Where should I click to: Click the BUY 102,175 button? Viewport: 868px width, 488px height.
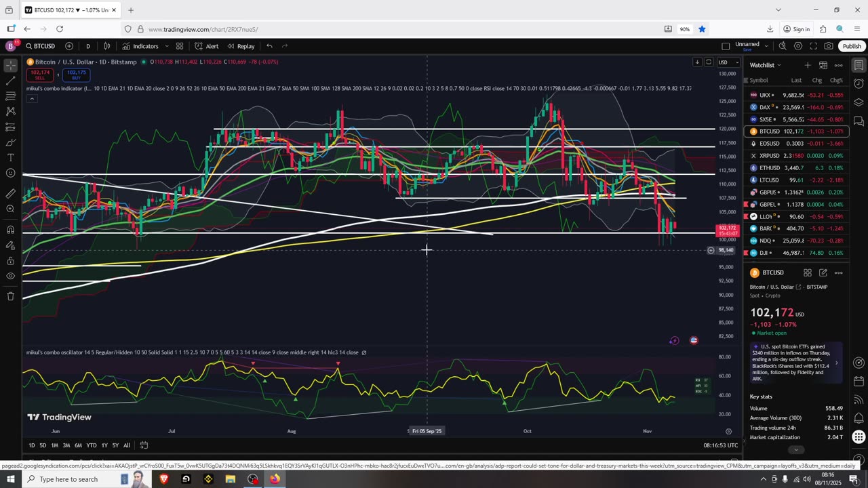coord(76,75)
